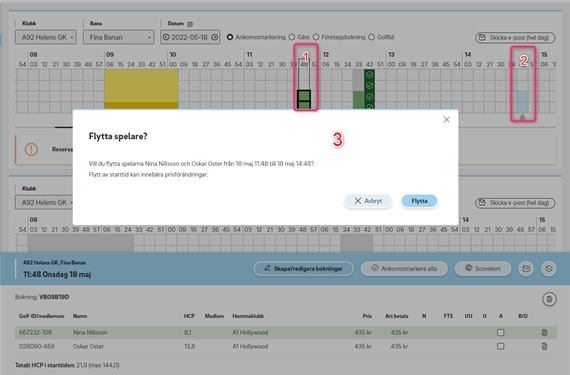
Task: Click the Hemmaklubb column header
Action: pos(248,316)
